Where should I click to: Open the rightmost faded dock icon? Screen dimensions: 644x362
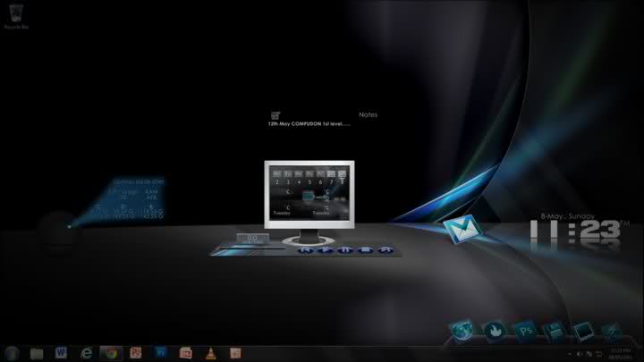pos(611,332)
